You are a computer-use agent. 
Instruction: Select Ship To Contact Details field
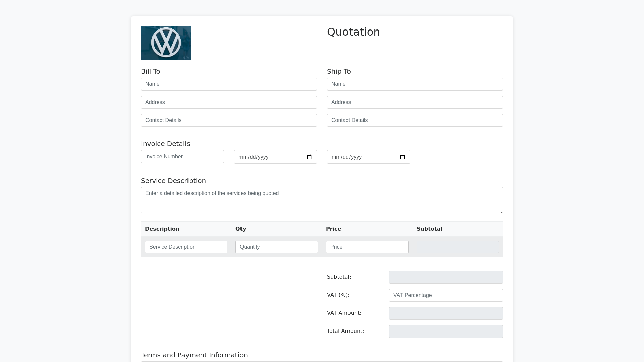pyautogui.click(x=415, y=120)
